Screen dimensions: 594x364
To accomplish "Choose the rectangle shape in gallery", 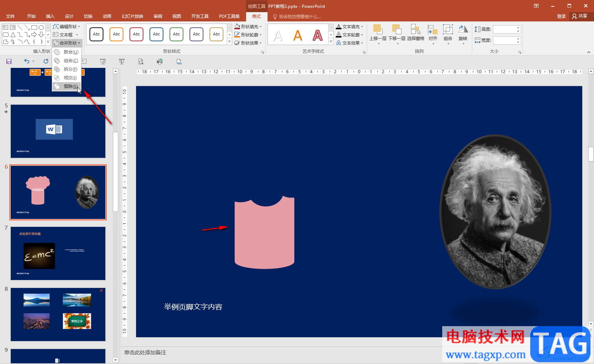I will click(x=34, y=28).
